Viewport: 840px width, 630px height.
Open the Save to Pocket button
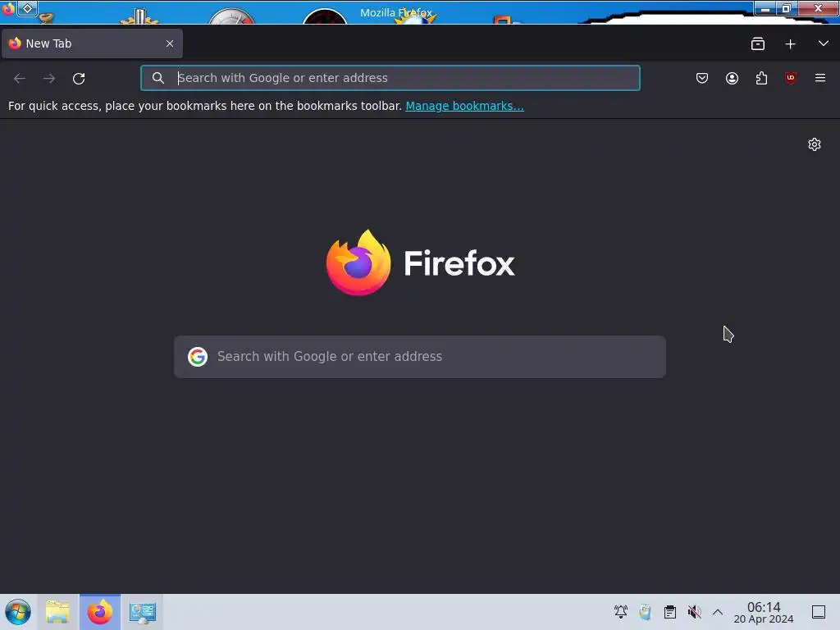(702, 78)
